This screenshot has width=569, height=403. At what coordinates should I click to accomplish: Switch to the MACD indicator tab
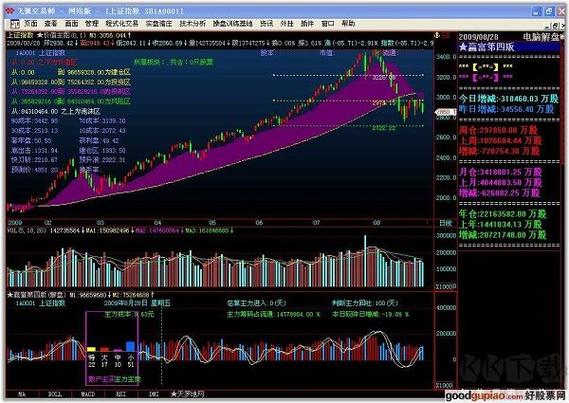(87, 394)
